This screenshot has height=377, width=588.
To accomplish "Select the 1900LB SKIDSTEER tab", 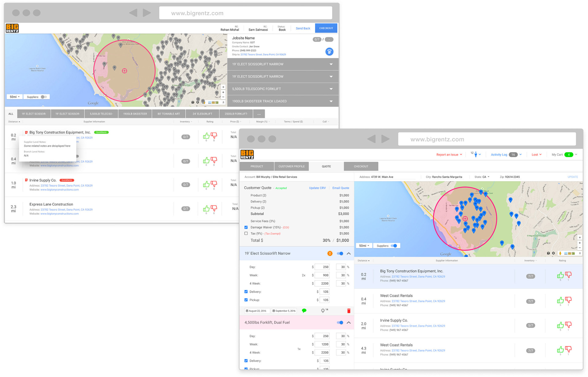I will pyautogui.click(x=135, y=114).
